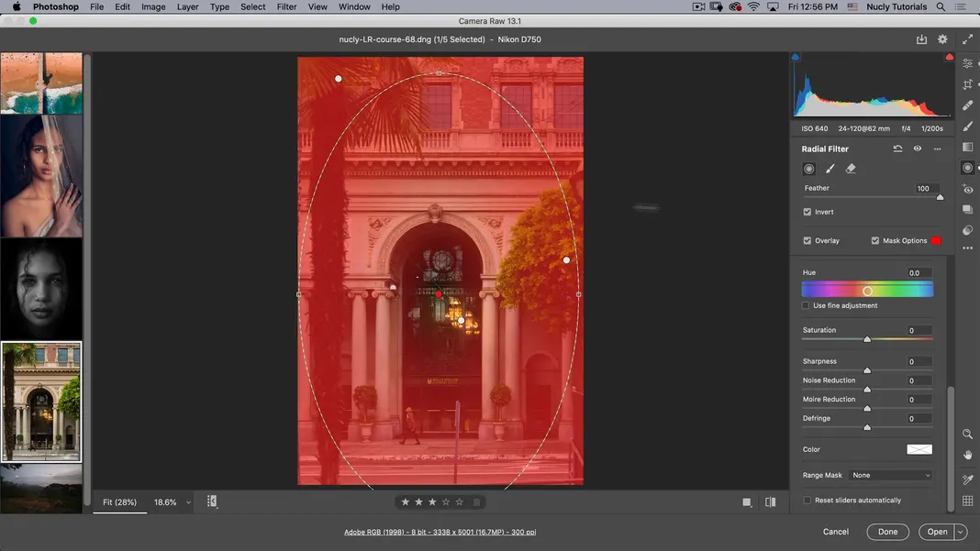Click the Open button
The width and height of the screenshot is (980, 551).
click(x=937, y=532)
